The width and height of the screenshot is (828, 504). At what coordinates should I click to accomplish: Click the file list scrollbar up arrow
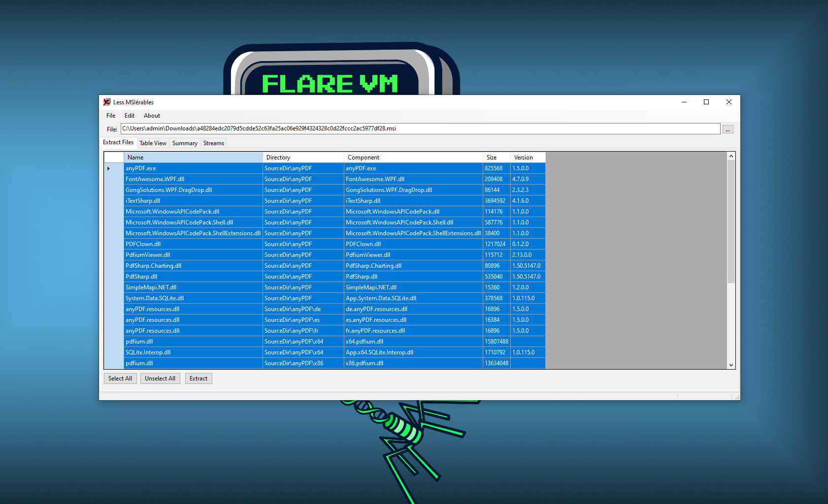coord(731,157)
